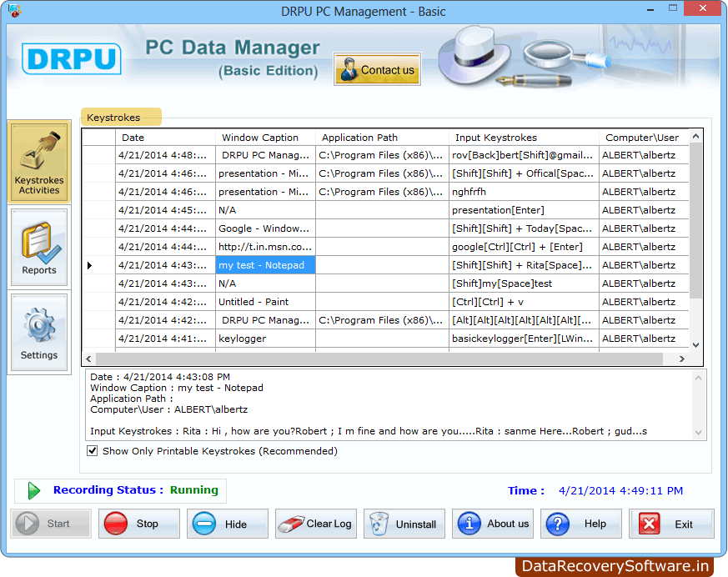Click keystrokes cell '[Shift][Shift] + Offical[Spac...'

pos(525,173)
